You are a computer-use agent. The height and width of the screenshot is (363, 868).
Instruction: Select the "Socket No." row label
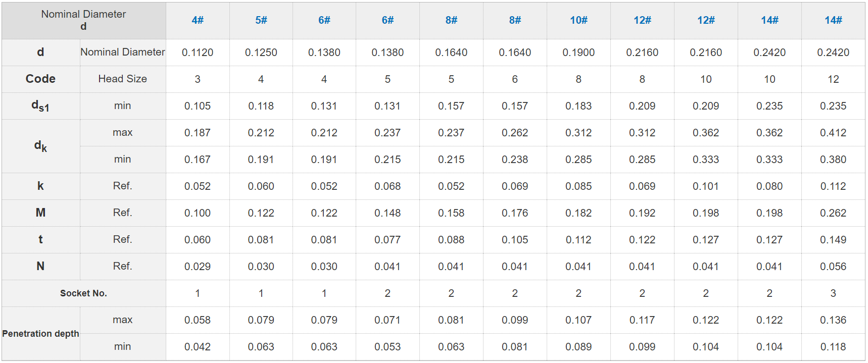click(83, 293)
